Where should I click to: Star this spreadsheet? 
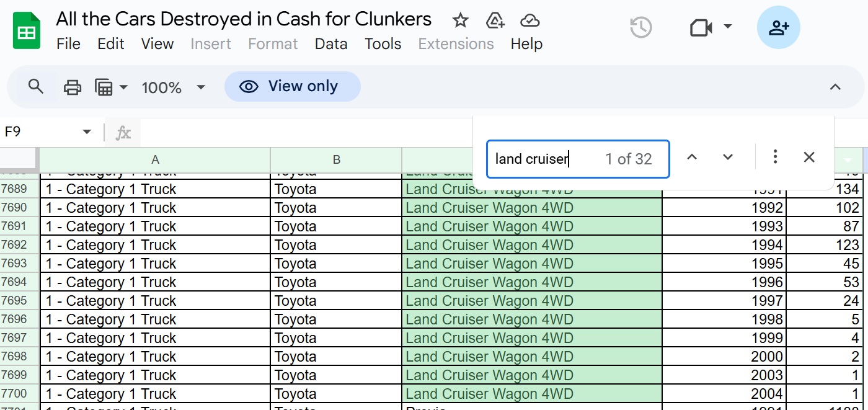point(460,20)
